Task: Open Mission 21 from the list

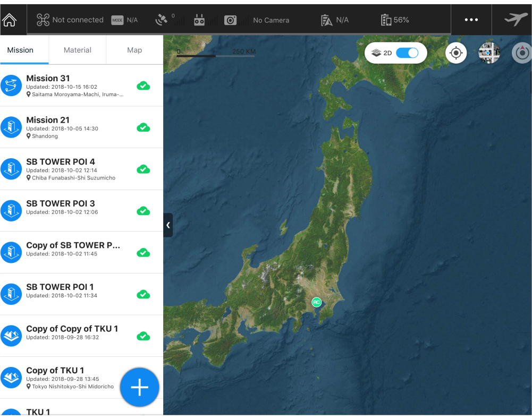Action: click(81, 127)
